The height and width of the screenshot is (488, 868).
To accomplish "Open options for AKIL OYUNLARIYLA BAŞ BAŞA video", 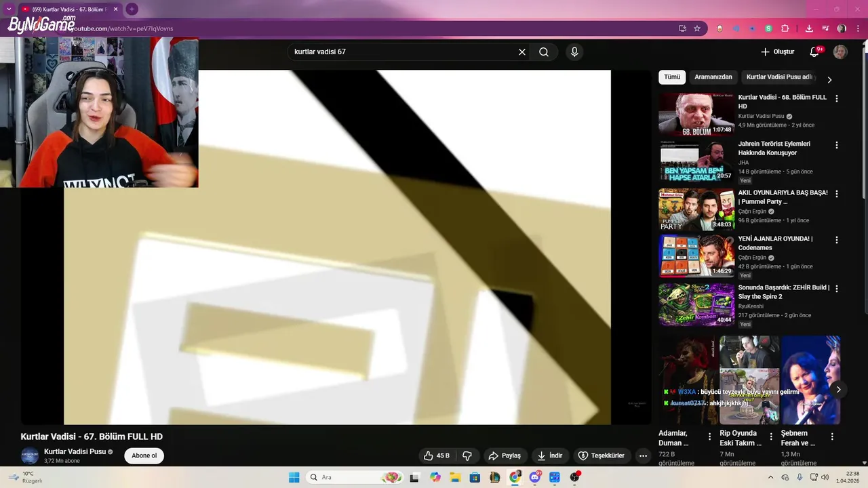I will tap(836, 194).
